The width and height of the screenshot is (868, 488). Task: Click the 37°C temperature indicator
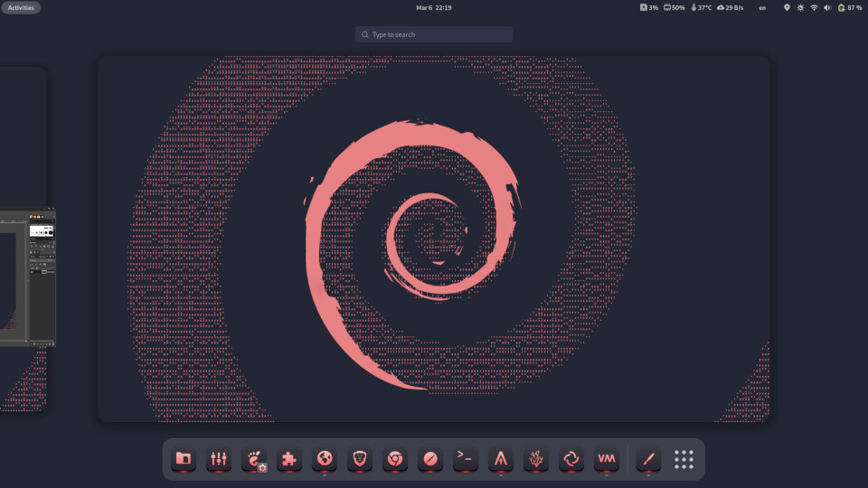(x=702, y=7)
